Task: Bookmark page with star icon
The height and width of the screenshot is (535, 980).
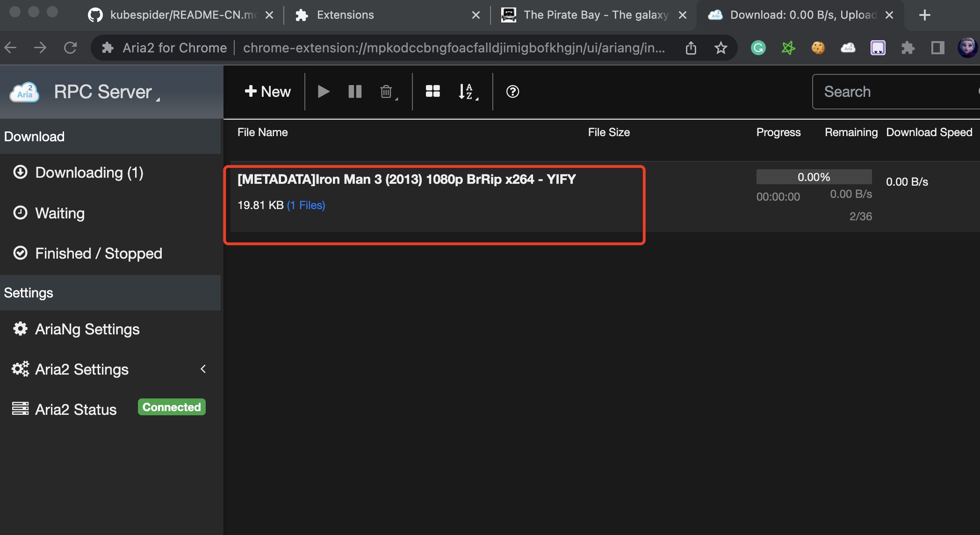Action: click(x=721, y=48)
